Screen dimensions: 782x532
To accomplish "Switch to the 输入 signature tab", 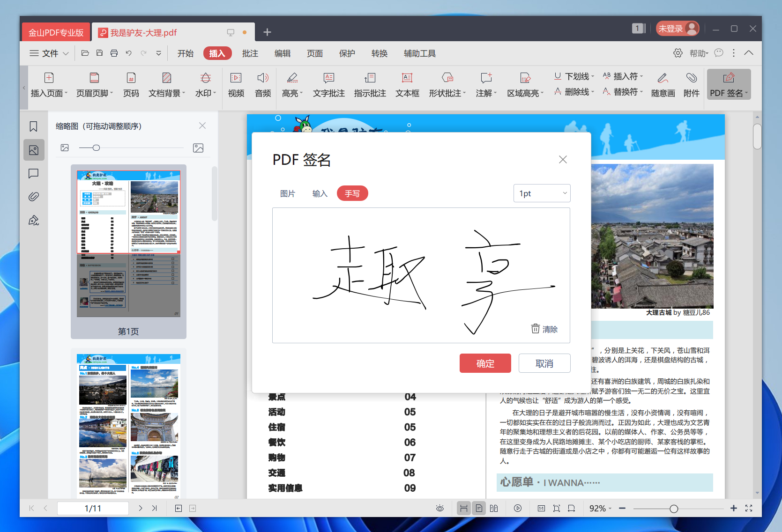I will (x=320, y=193).
